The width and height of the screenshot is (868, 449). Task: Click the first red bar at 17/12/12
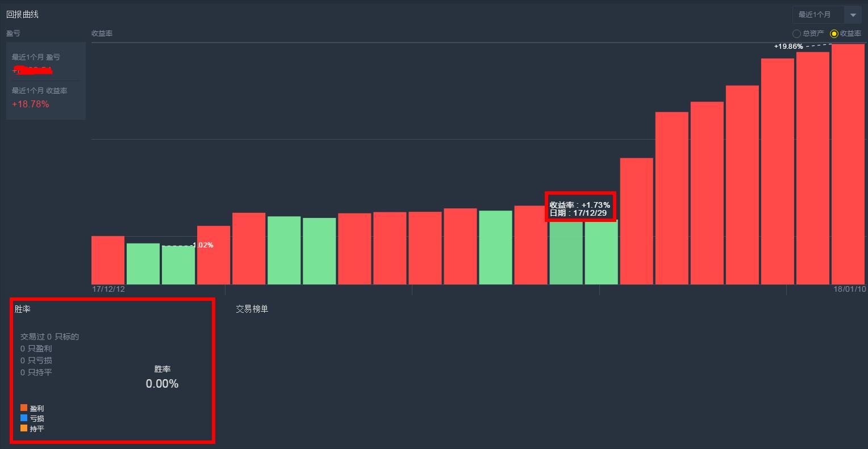pos(108,260)
